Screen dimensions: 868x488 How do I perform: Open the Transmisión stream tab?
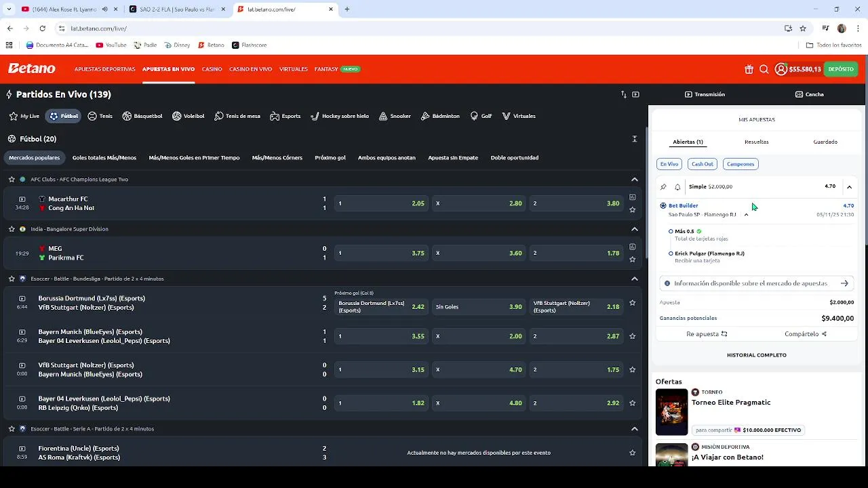[x=705, y=95]
